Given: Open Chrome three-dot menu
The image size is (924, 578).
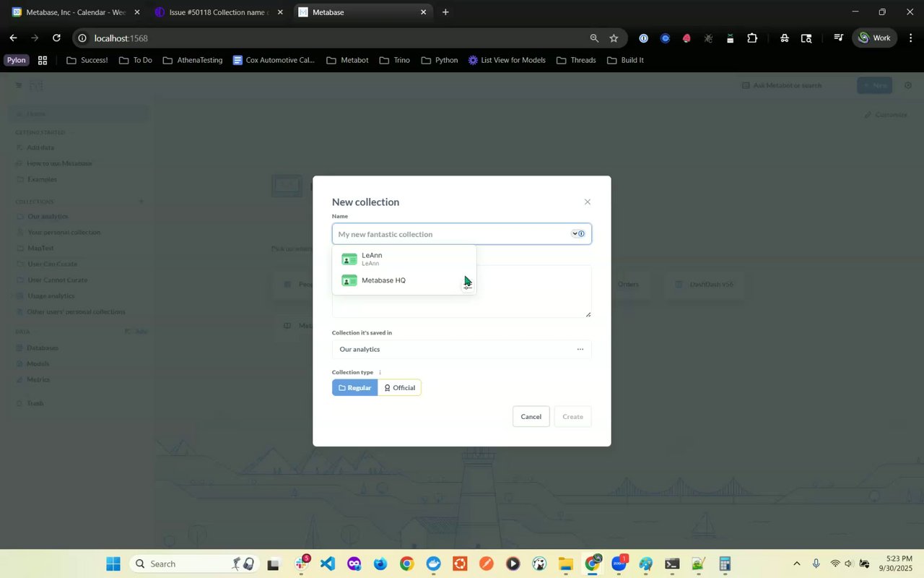Looking at the screenshot, I should coord(910,38).
